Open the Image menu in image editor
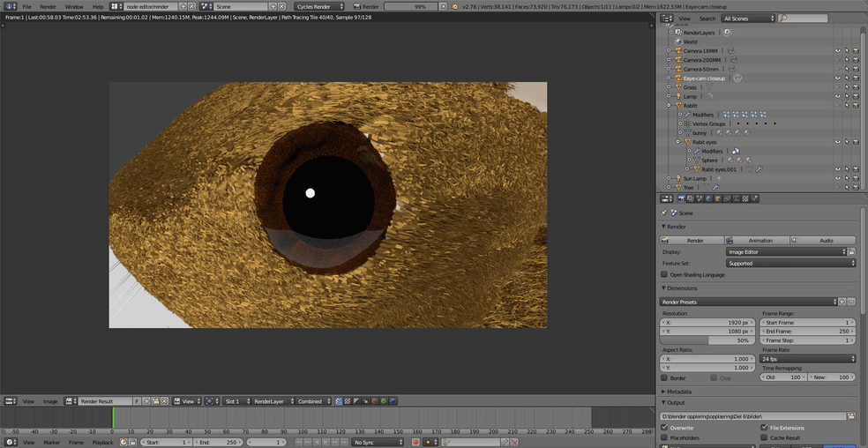The height and width of the screenshot is (448, 868). [50, 401]
